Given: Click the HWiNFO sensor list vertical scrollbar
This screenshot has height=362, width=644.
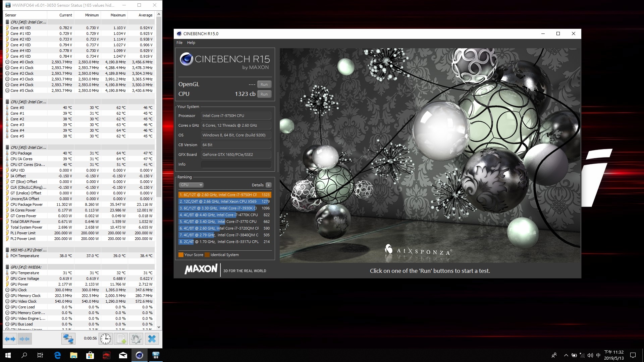Looking at the screenshot, I should (x=159, y=107).
